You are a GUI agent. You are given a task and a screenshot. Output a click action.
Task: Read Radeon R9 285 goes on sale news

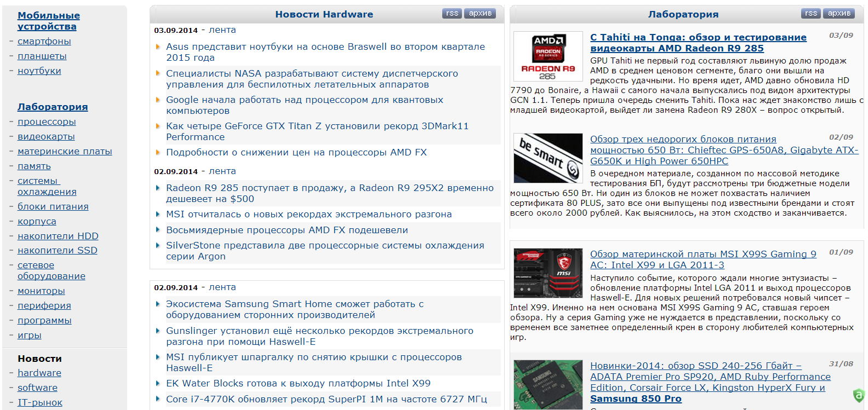point(330,193)
